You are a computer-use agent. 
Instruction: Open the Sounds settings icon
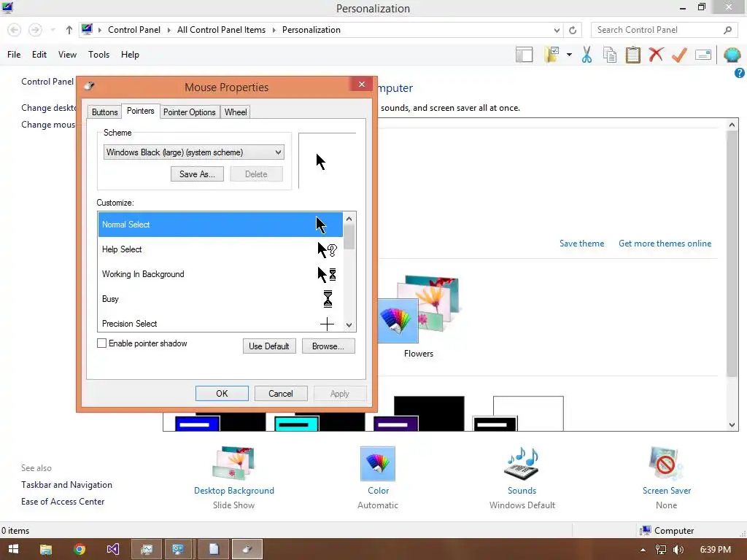coord(522,463)
